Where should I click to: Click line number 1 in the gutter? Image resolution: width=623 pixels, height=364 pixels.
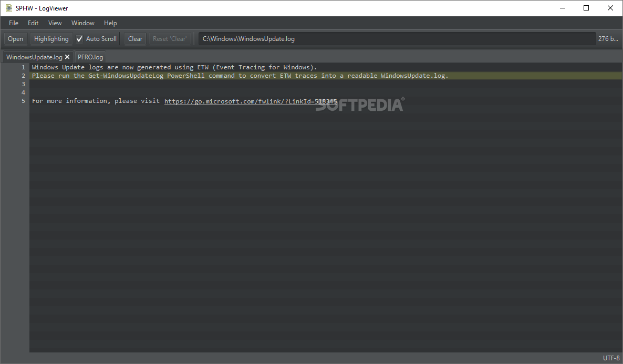[x=23, y=67]
